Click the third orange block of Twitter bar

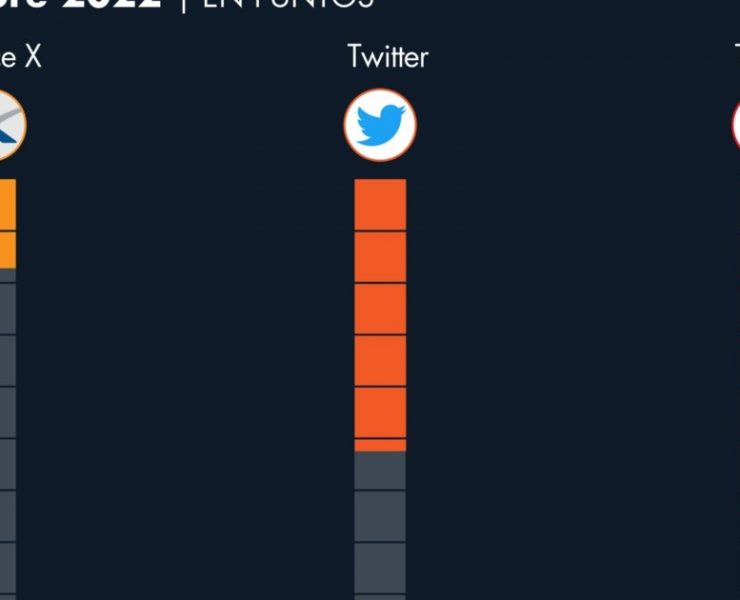[x=380, y=309]
